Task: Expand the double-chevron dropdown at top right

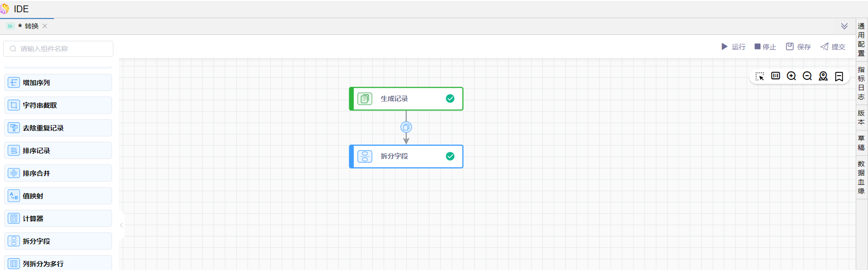Action: click(x=844, y=26)
